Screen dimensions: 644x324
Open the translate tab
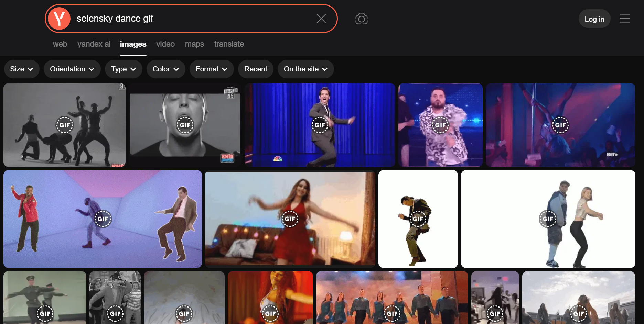click(229, 44)
